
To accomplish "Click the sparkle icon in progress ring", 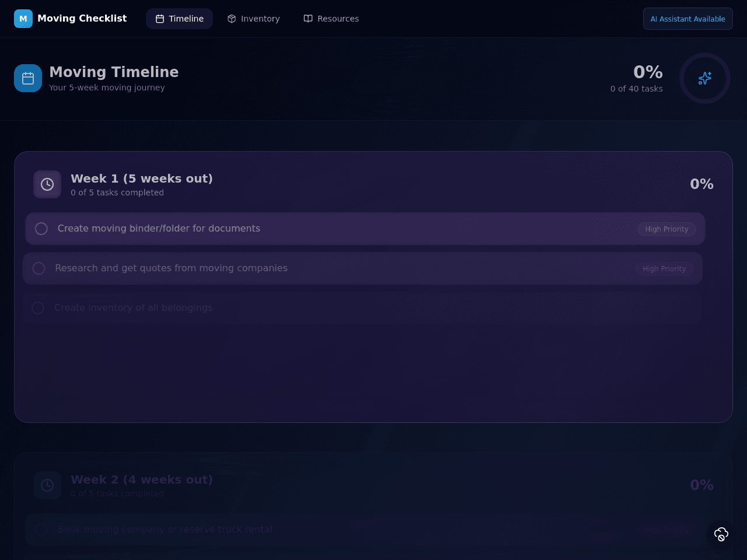I will (705, 78).
